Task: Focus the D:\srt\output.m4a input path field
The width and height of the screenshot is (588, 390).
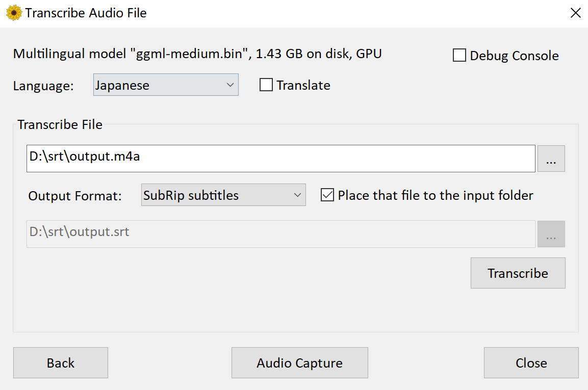Action: point(281,159)
